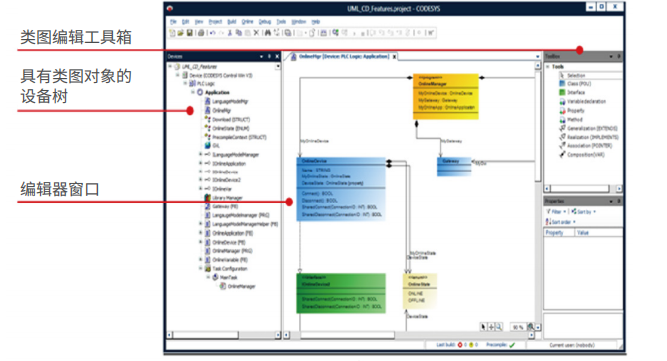Image resolution: width=667 pixels, height=361 pixels.
Task: Click the zoom percentage field in the editor
Action: tap(518, 327)
